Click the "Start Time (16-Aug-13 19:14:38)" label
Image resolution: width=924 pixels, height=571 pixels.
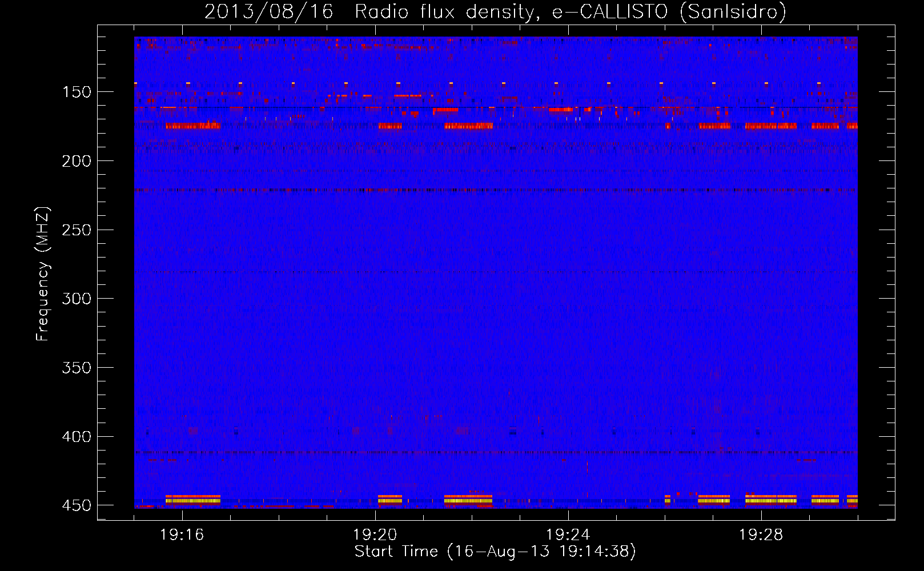pyautogui.click(x=495, y=552)
